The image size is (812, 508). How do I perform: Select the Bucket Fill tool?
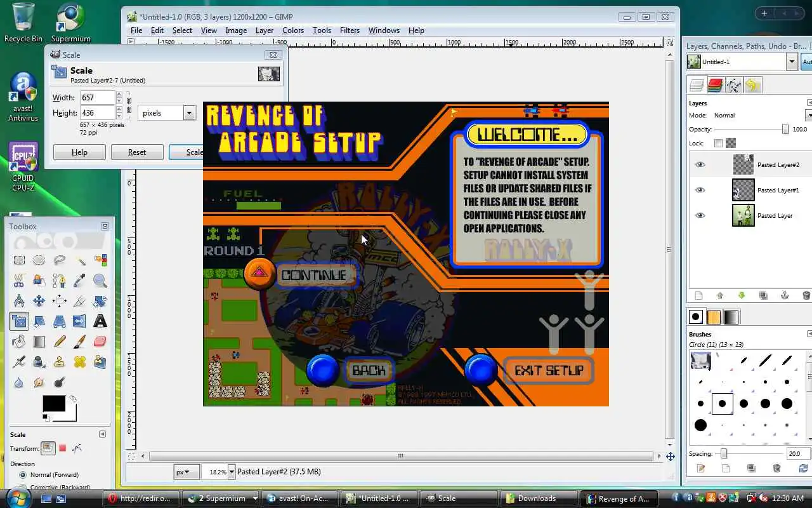point(19,342)
